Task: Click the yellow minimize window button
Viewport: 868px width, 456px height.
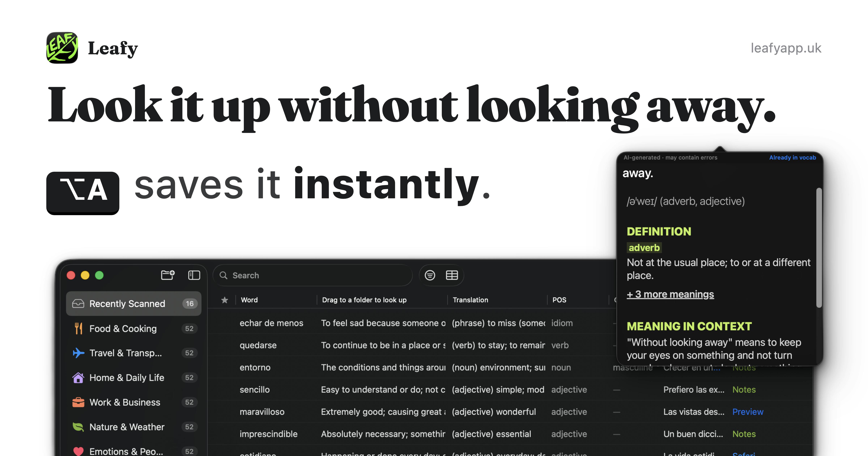Action: [x=85, y=275]
